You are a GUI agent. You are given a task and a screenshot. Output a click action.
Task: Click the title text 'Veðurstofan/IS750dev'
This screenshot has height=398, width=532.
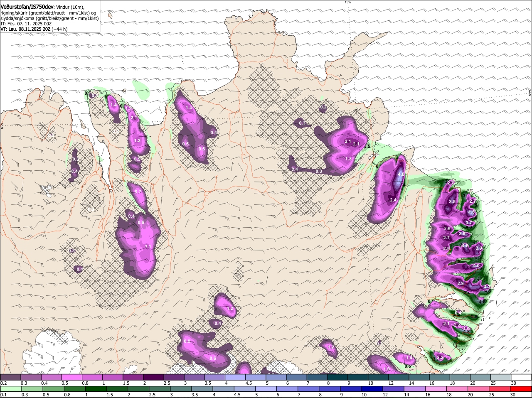click(x=27, y=7)
